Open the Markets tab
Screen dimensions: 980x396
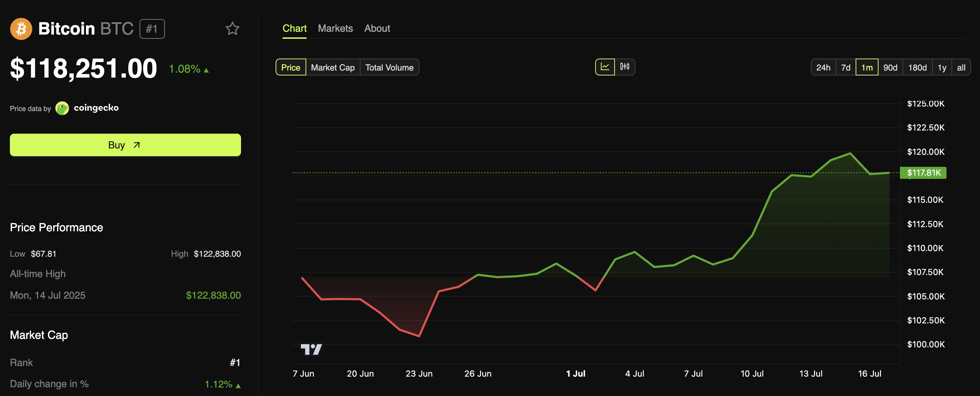[335, 29]
